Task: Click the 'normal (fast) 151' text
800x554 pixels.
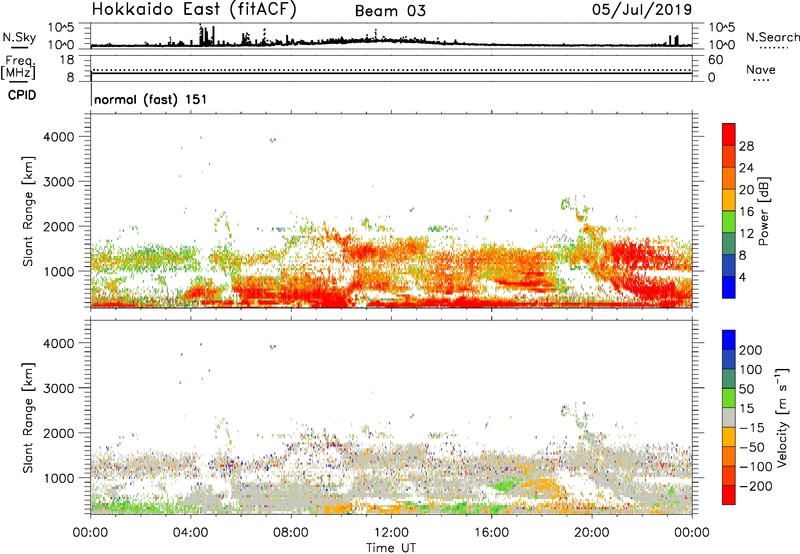Action: (x=151, y=99)
